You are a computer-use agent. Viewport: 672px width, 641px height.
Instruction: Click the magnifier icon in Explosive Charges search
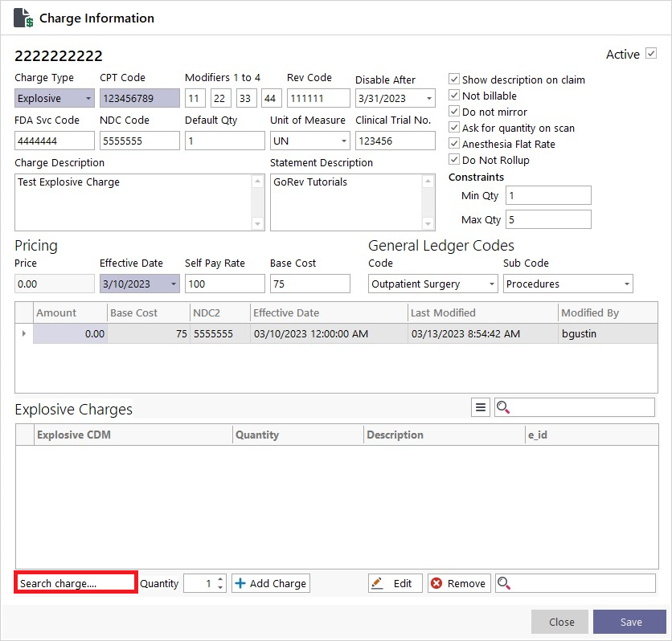point(502,407)
